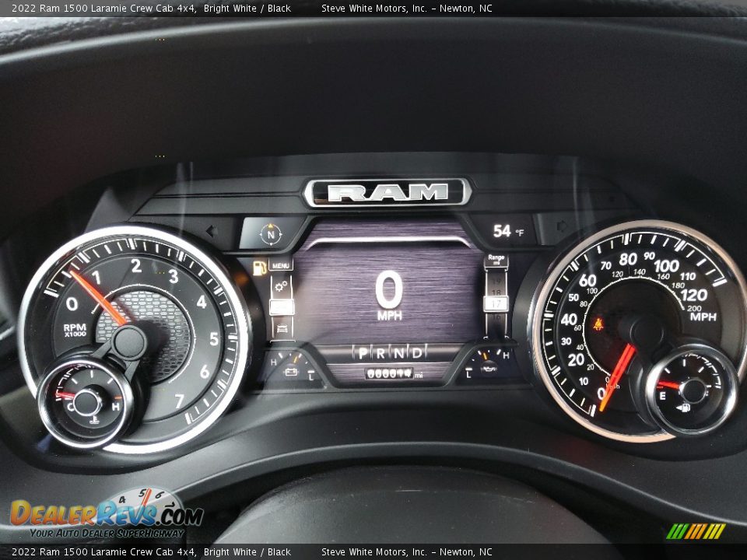Select the Range mi label
This screenshot has height=560, width=747.
[496, 260]
